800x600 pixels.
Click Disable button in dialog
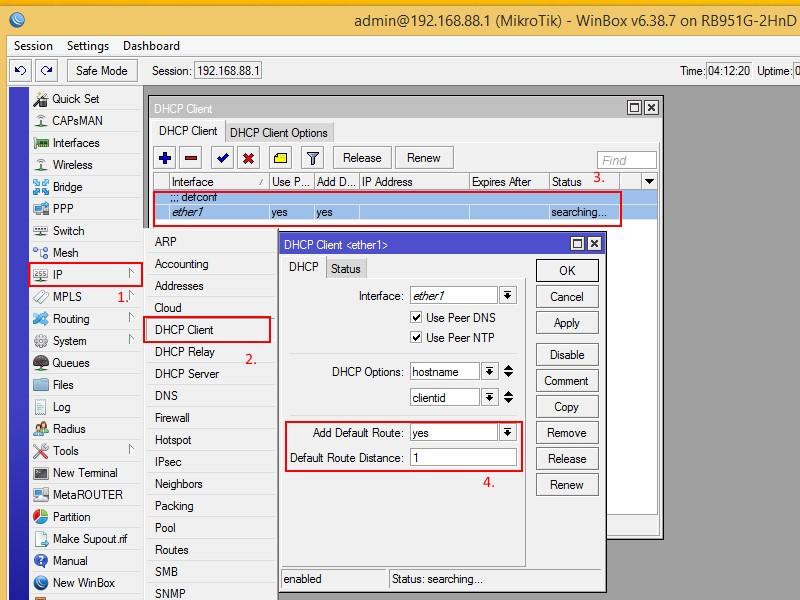pos(567,355)
